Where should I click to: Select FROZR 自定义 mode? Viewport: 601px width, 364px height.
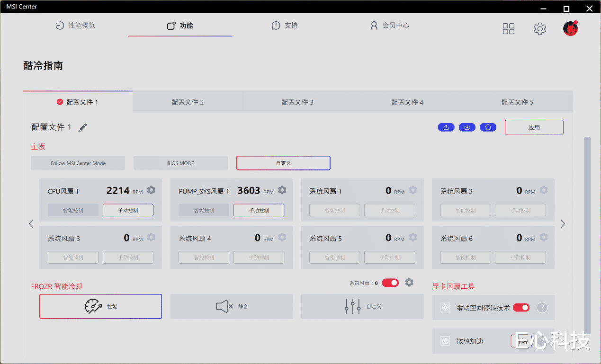pos(362,306)
